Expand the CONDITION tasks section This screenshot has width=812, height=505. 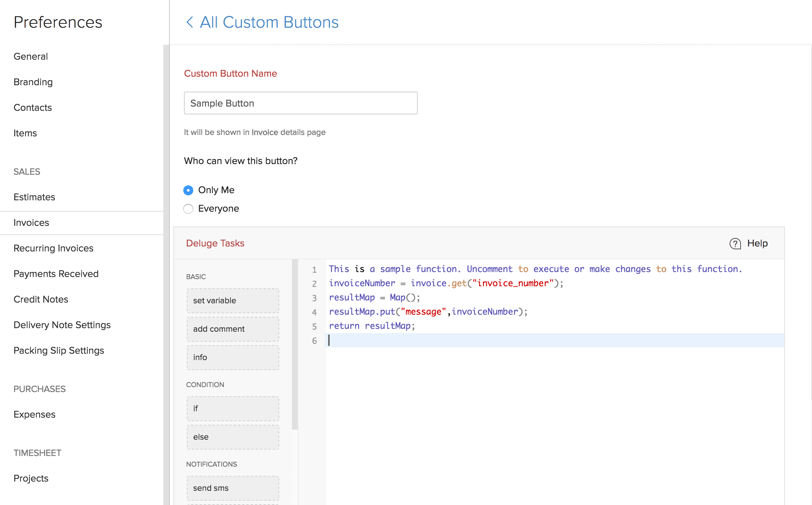[x=206, y=385]
